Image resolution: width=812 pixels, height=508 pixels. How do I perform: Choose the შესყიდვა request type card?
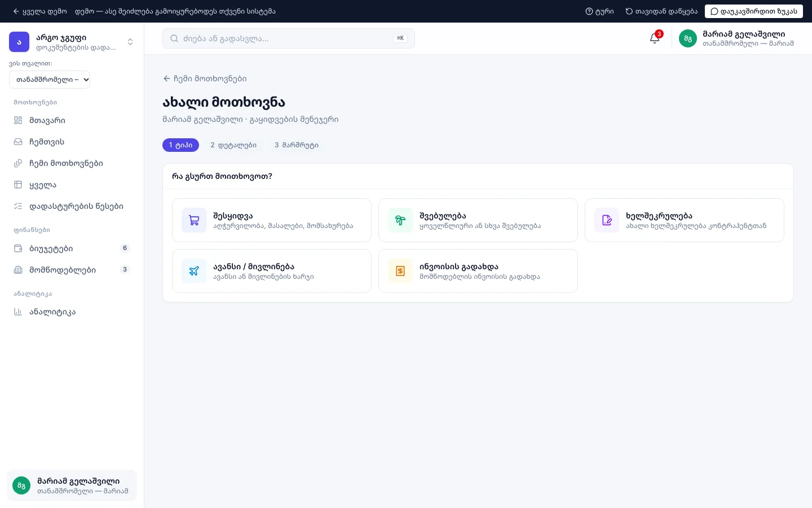click(272, 220)
